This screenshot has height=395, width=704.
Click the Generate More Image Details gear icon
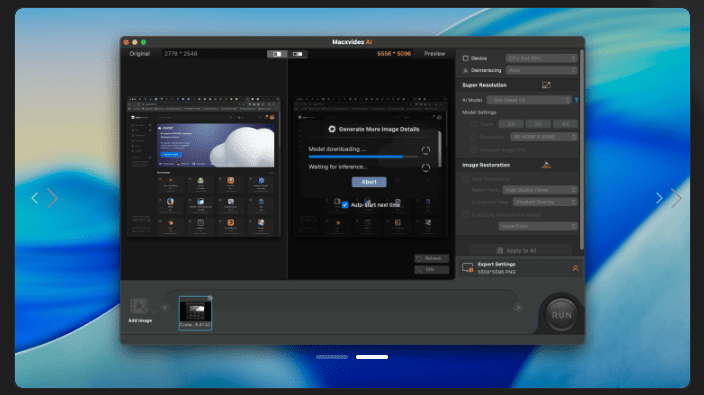point(332,129)
